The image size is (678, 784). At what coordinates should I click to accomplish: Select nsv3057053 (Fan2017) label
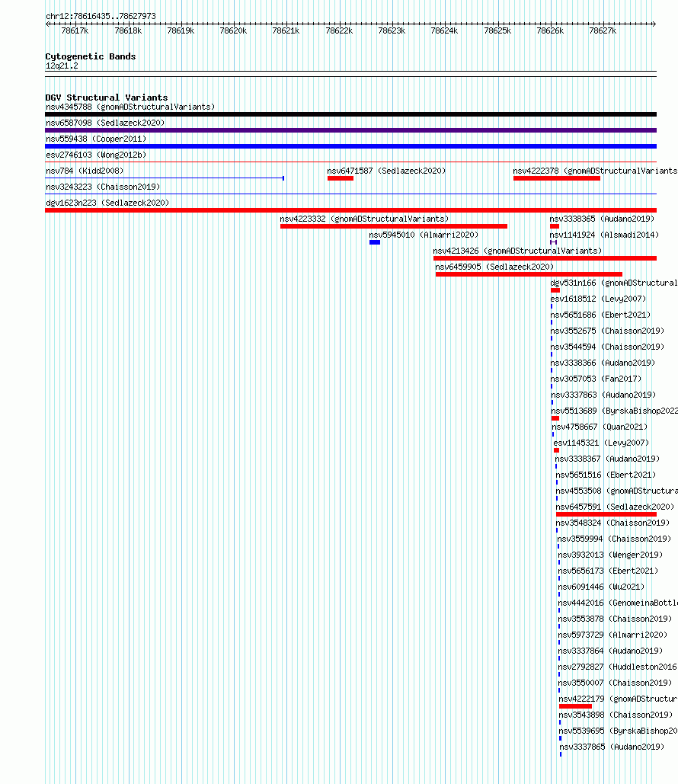click(x=596, y=379)
